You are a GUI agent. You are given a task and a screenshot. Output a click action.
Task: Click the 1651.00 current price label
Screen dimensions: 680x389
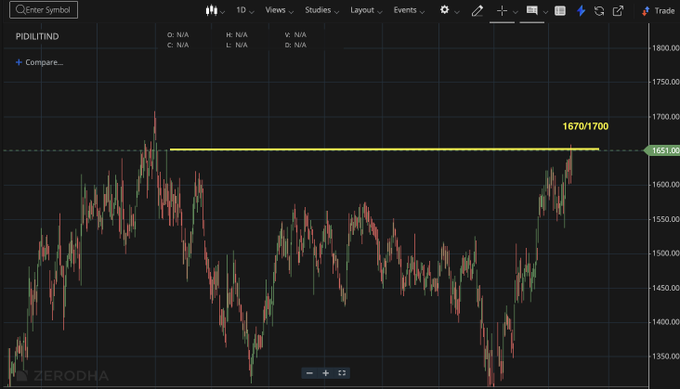click(x=663, y=150)
